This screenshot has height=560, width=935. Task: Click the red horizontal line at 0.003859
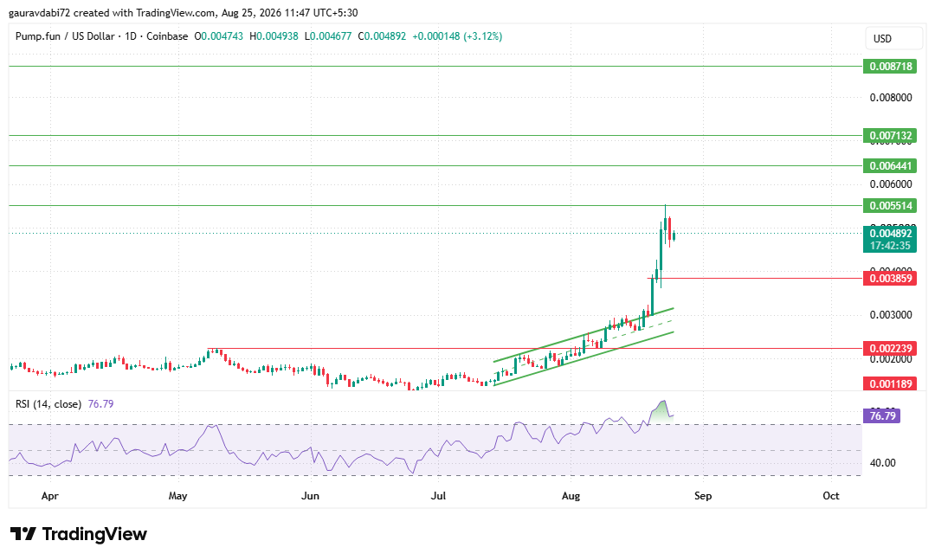[x=755, y=278]
